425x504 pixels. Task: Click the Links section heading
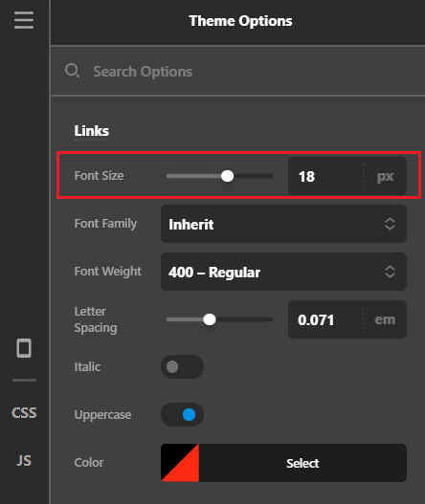coord(92,131)
